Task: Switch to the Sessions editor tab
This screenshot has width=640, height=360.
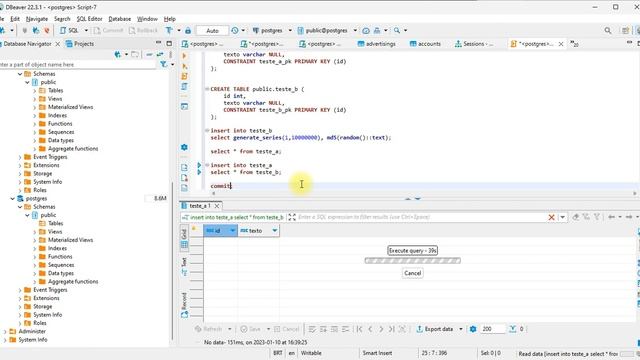Action: click(474, 44)
